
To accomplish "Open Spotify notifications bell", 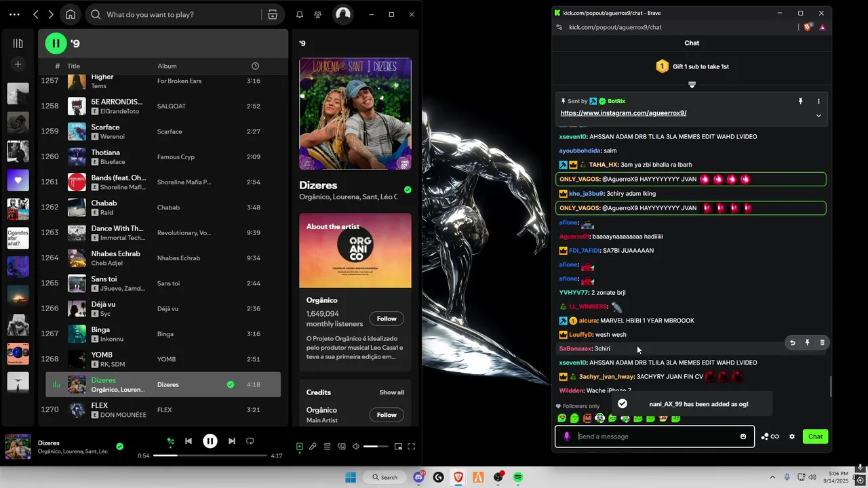I will click(x=299, y=14).
